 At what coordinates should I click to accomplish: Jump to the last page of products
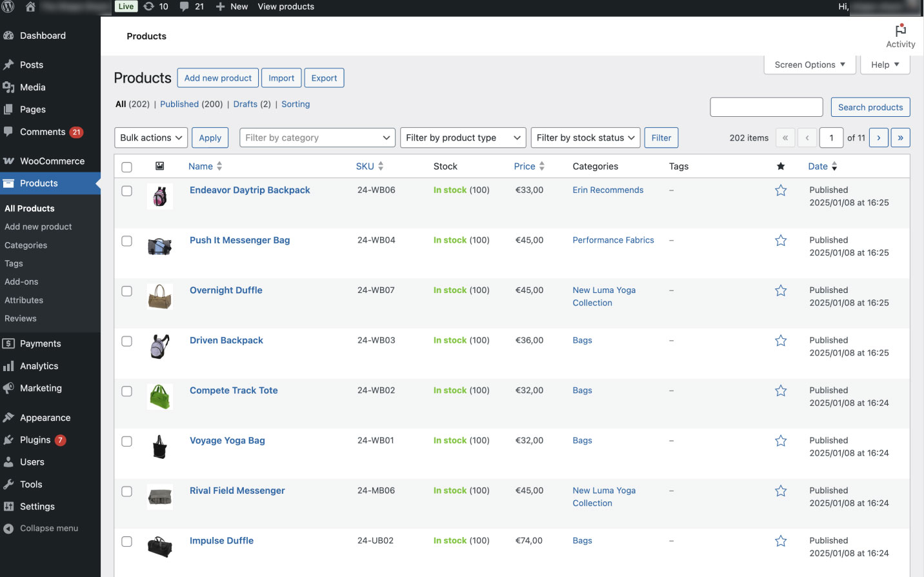901,137
